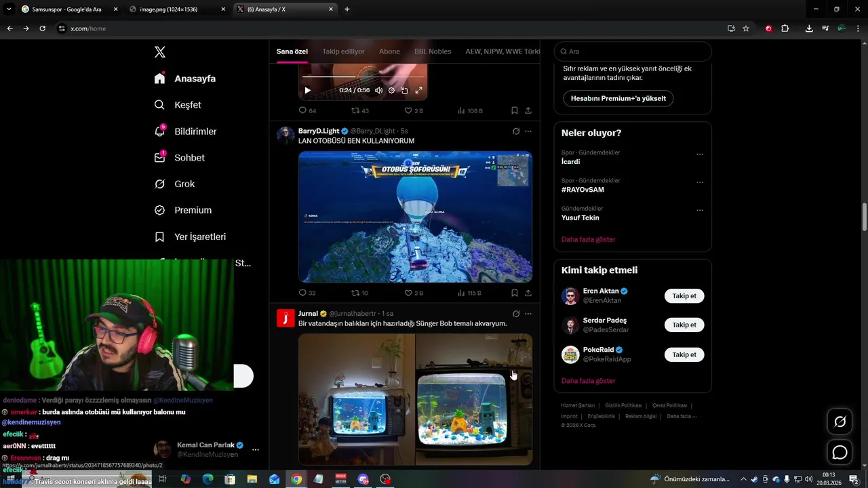Screen dimensions: 868x488
Task: Repost BarryD.Light's post (10)
Action: [359, 293]
